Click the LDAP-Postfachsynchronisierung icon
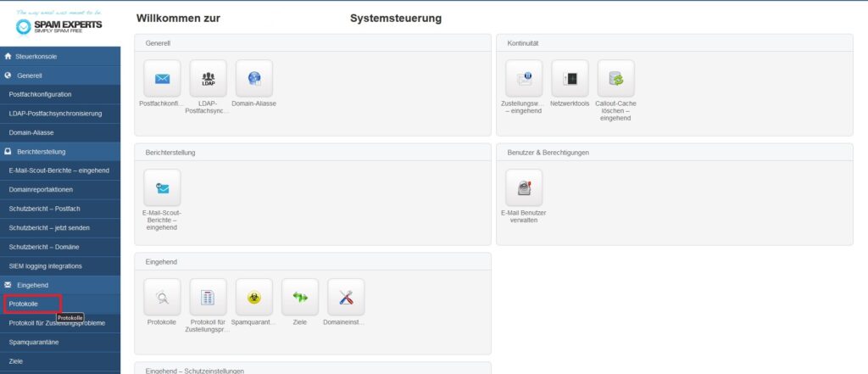 coord(208,79)
